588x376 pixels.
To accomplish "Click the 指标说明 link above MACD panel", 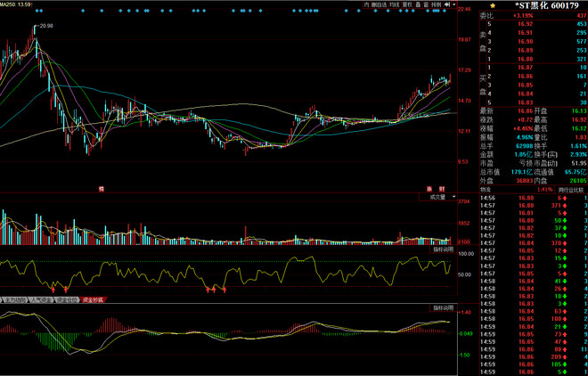I will click(443, 307).
